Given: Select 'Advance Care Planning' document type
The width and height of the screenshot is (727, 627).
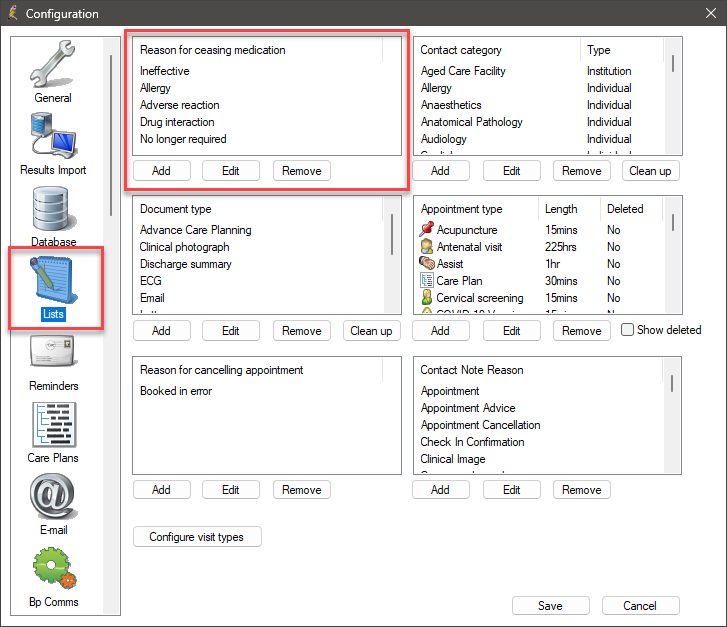Looking at the screenshot, I should [195, 230].
